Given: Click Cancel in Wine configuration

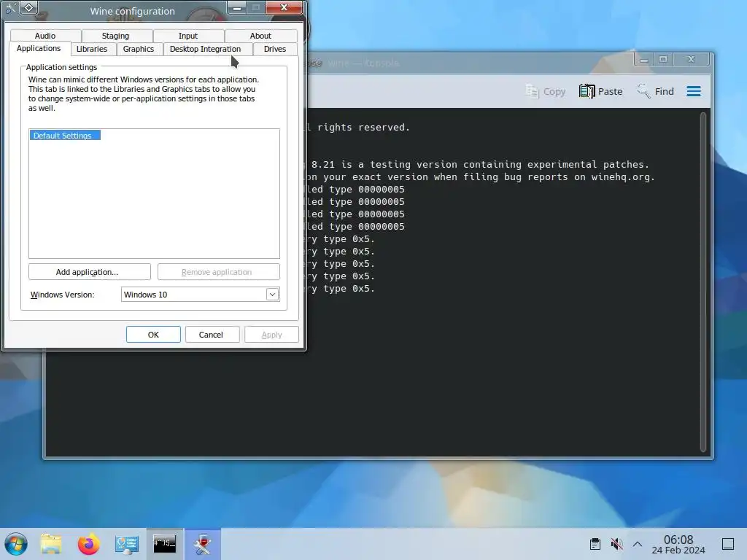Looking at the screenshot, I should click(211, 335).
